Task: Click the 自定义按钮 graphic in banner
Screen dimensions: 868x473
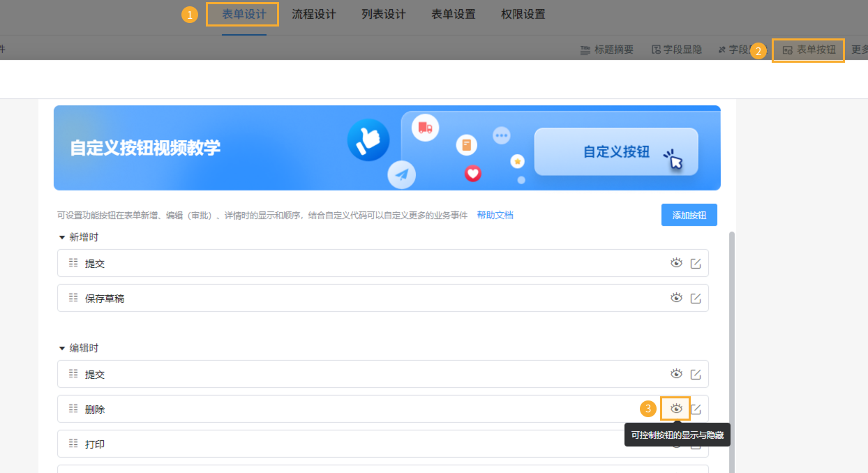Action: click(617, 152)
